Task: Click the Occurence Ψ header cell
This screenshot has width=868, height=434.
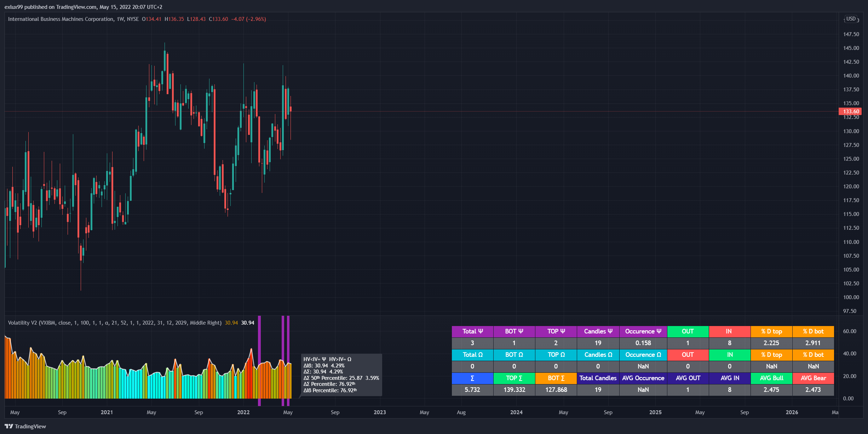Action: [x=643, y=332]
